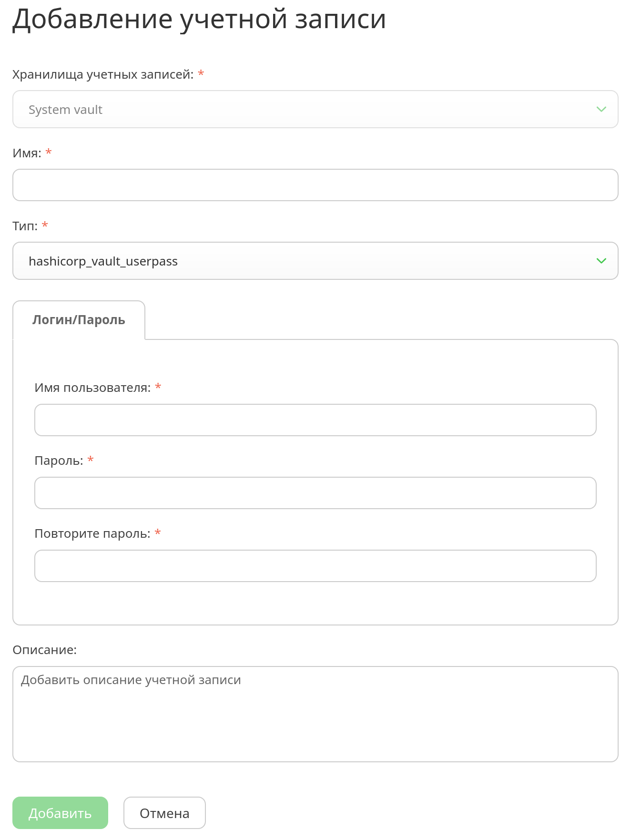
Task: Click the Описание text area
Action: 315,714
